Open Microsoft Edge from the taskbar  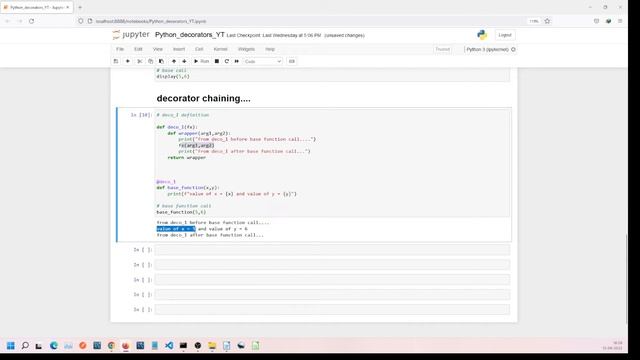point(54,346)
